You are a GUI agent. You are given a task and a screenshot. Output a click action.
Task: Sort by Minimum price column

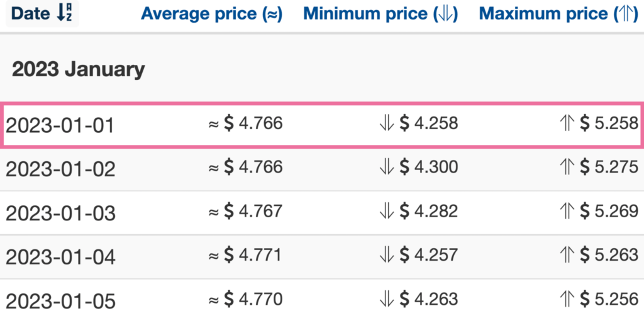click(380, 14)
